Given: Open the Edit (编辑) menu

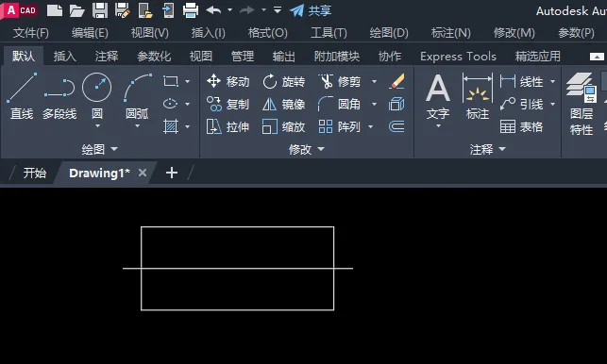Looking at the screenshot, I should [x=90, y=33].
